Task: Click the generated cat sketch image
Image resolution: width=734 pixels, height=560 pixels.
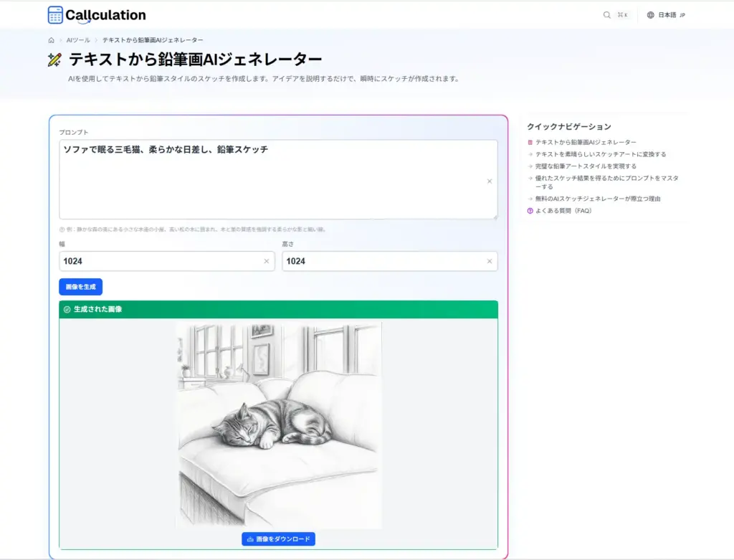Action: 278,424
